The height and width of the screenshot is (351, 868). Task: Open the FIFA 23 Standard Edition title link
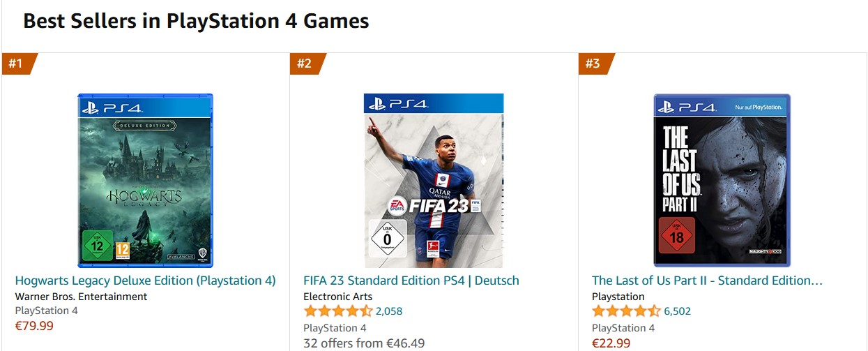[411, 281]
